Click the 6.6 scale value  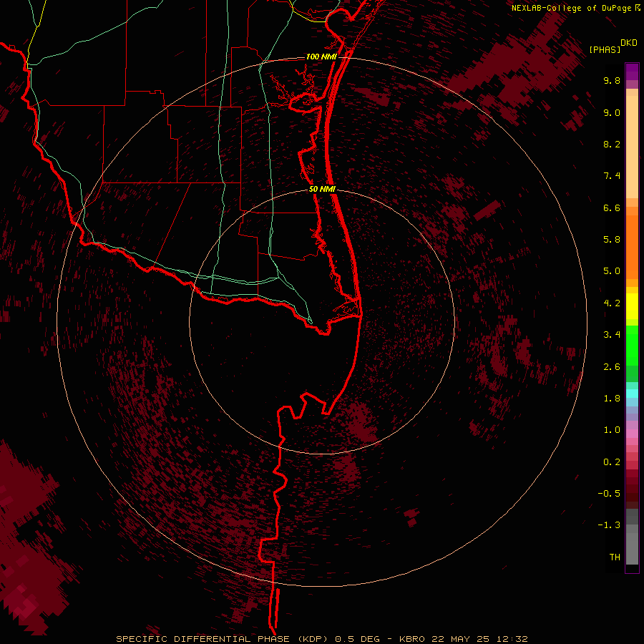[612, 208]
